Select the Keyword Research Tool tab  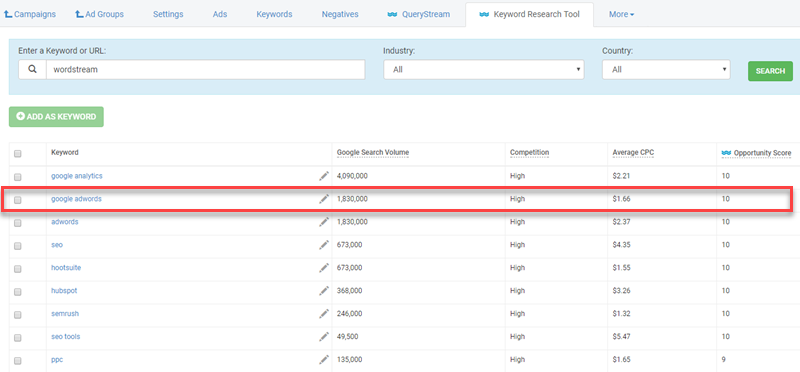click(530, 14)
